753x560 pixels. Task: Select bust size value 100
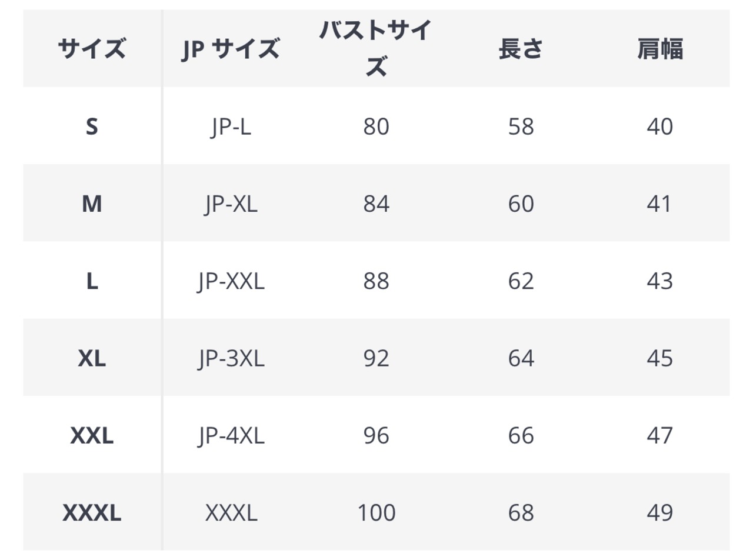[376, 513]
